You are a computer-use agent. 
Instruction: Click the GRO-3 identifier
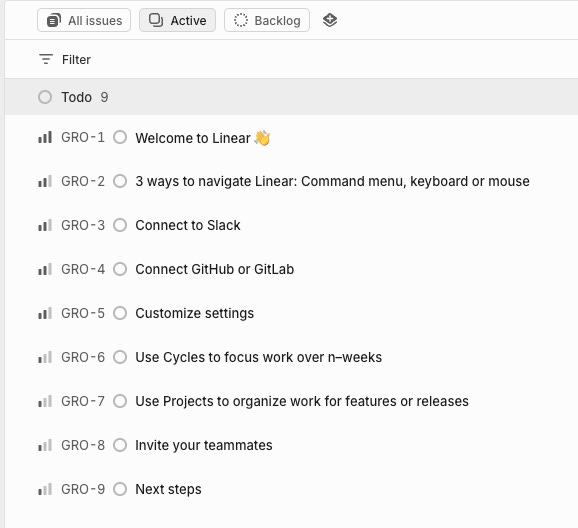(83, 225)
